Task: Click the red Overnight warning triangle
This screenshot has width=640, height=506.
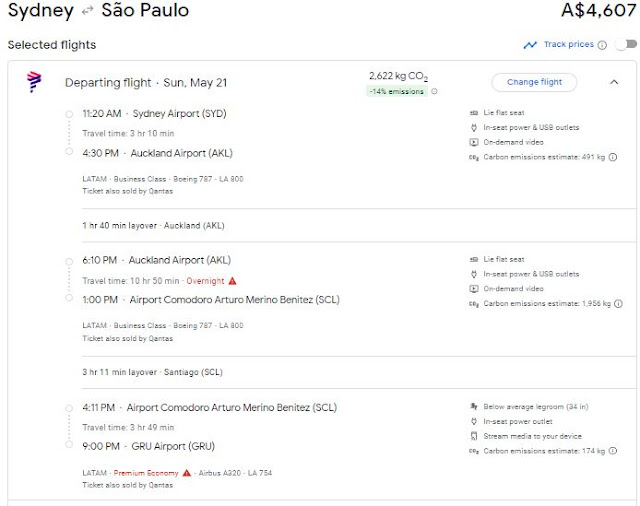Action: point(232,281)
